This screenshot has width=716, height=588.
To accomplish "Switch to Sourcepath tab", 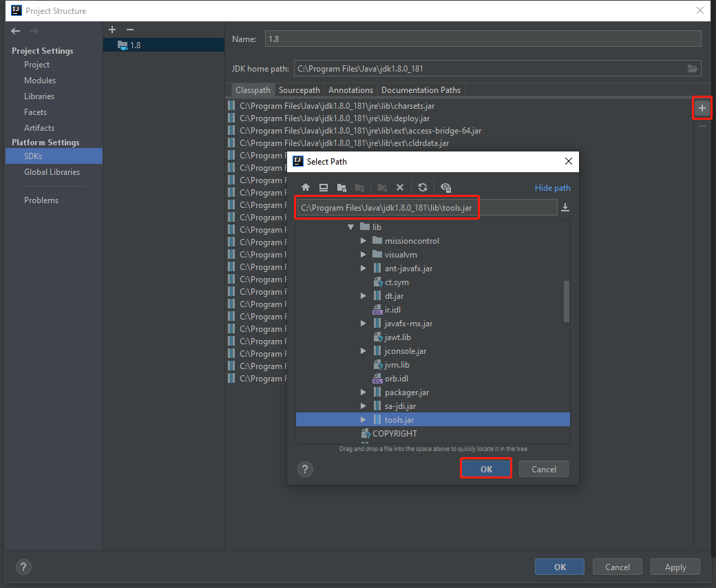I will (x=299, y=90).
